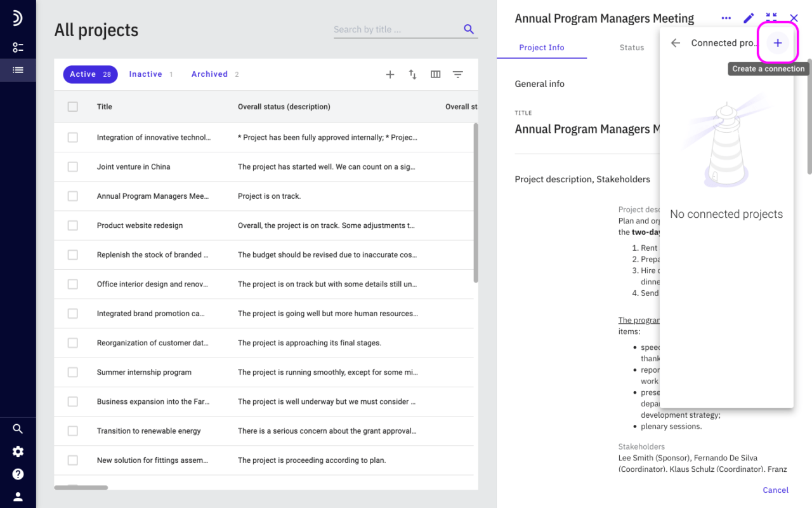Focus the Search by title field
The width and height of the screenshot is (812, 508).
[x=397, y=29]
